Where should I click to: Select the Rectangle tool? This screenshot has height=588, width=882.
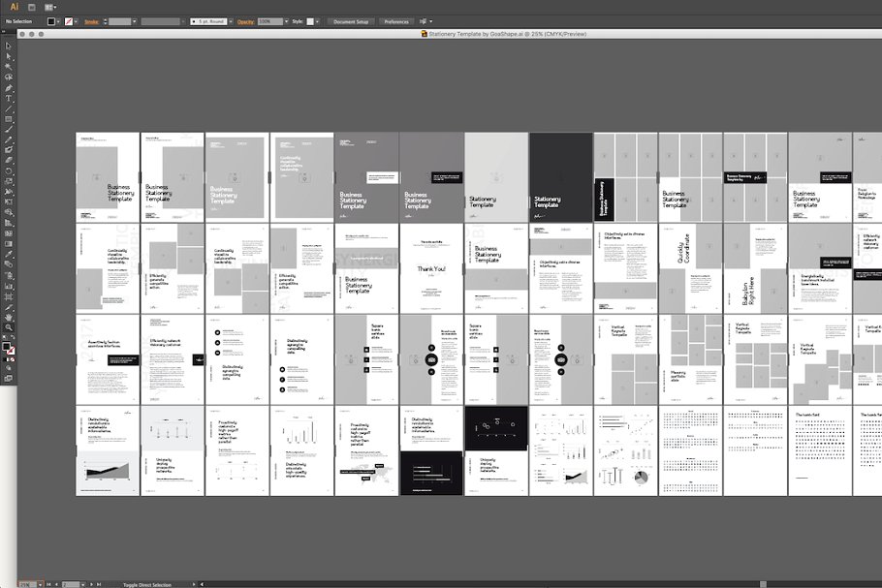coord(7,116)
